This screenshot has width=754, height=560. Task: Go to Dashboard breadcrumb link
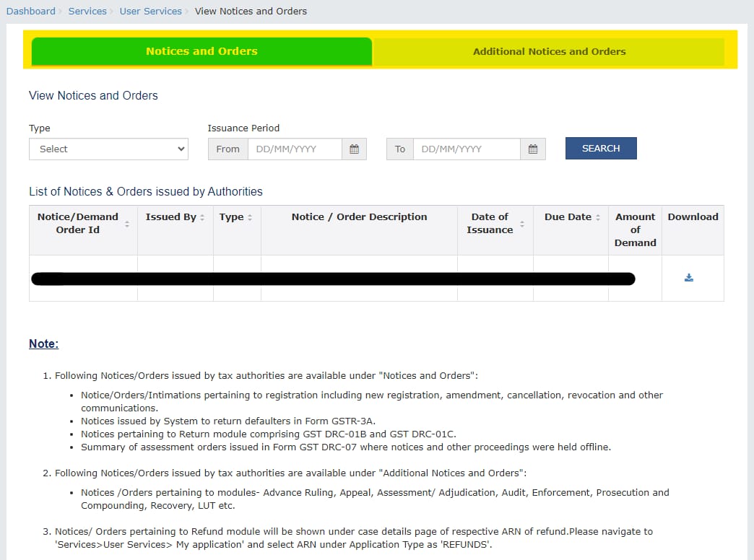pyautogui.click(x=31, y=11)
